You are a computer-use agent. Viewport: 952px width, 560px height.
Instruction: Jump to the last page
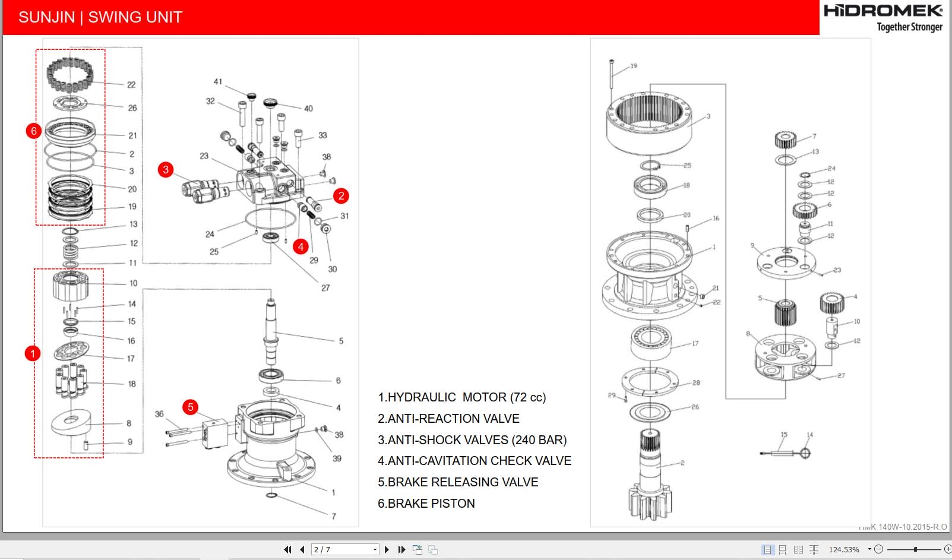[400, 549]
